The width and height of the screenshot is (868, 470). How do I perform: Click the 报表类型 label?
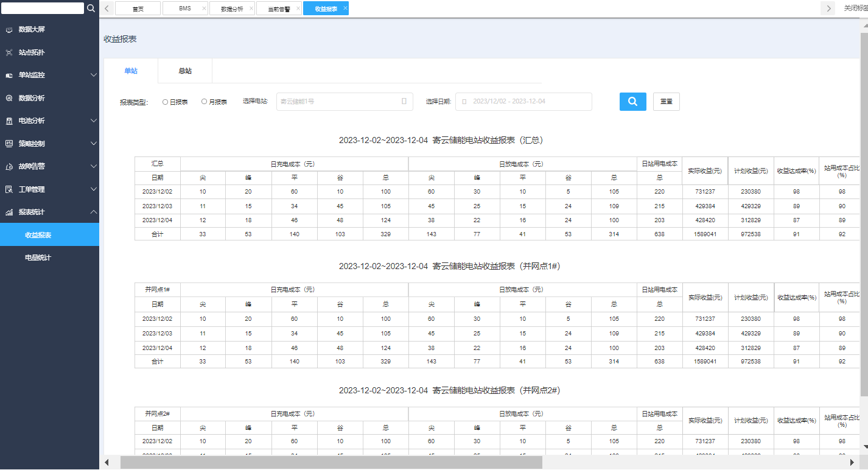click(x=134, y=102)
